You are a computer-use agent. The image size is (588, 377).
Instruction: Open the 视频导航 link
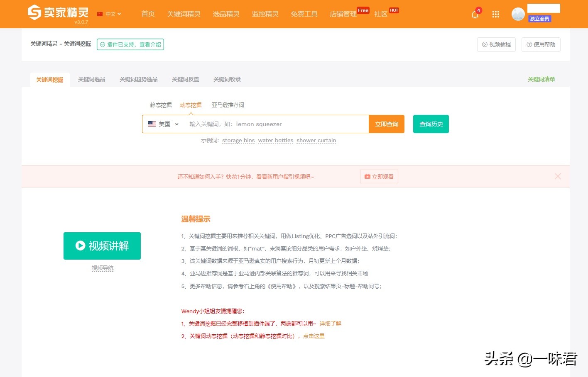[103, 268]
